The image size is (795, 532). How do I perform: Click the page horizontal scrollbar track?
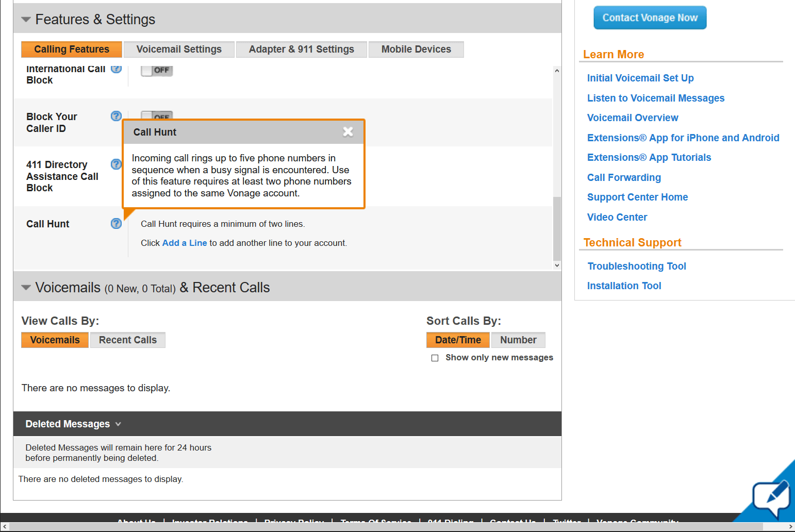pos(397,526)
